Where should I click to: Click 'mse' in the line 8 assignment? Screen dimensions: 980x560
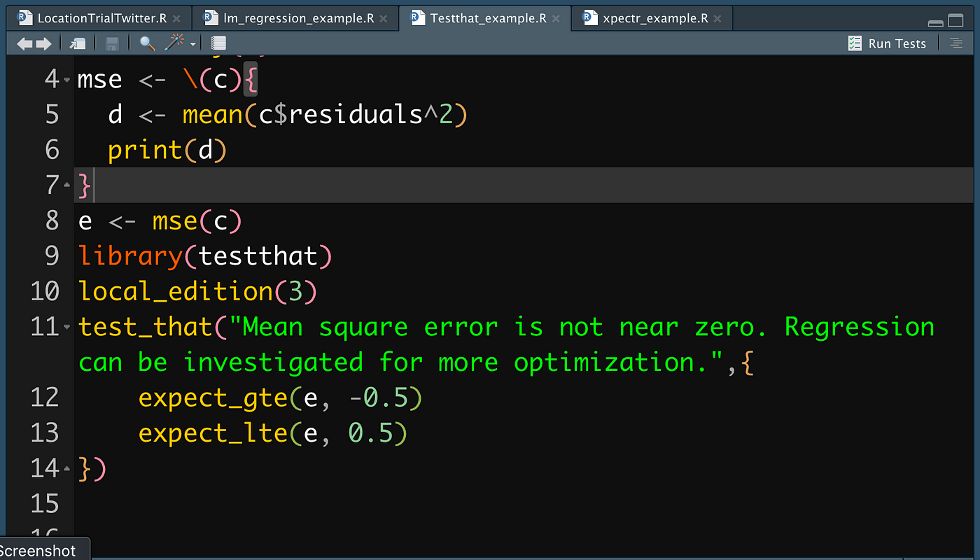(x=175, y=221)
